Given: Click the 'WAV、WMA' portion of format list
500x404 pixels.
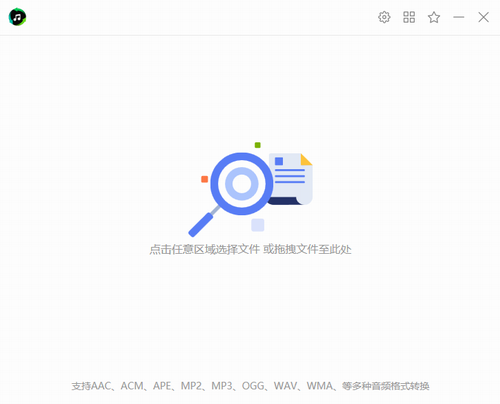Looking at the screenshot, I should [303, 386].
